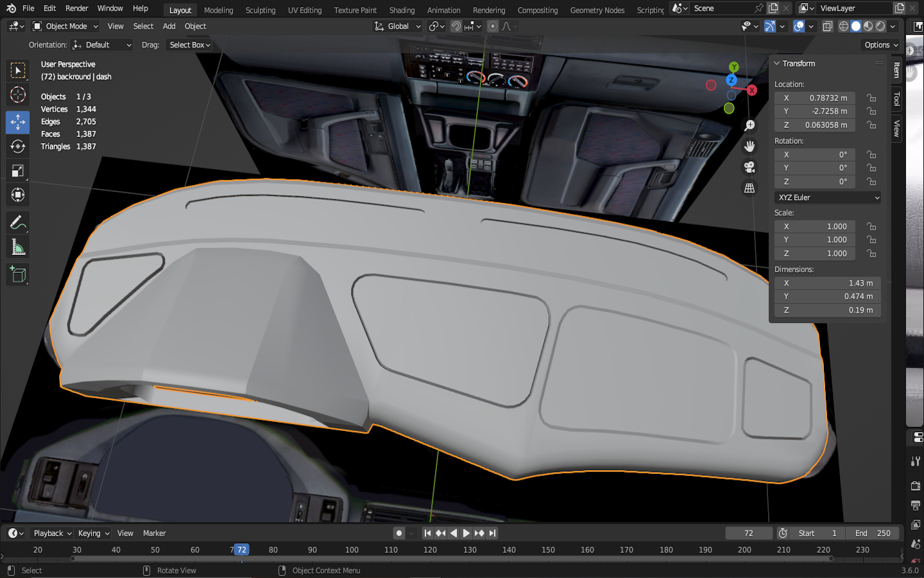Image resolution: width=924 pixels, height=578 pixels.
Task: Toggle lock on Location X
Action: coord(871,98)
